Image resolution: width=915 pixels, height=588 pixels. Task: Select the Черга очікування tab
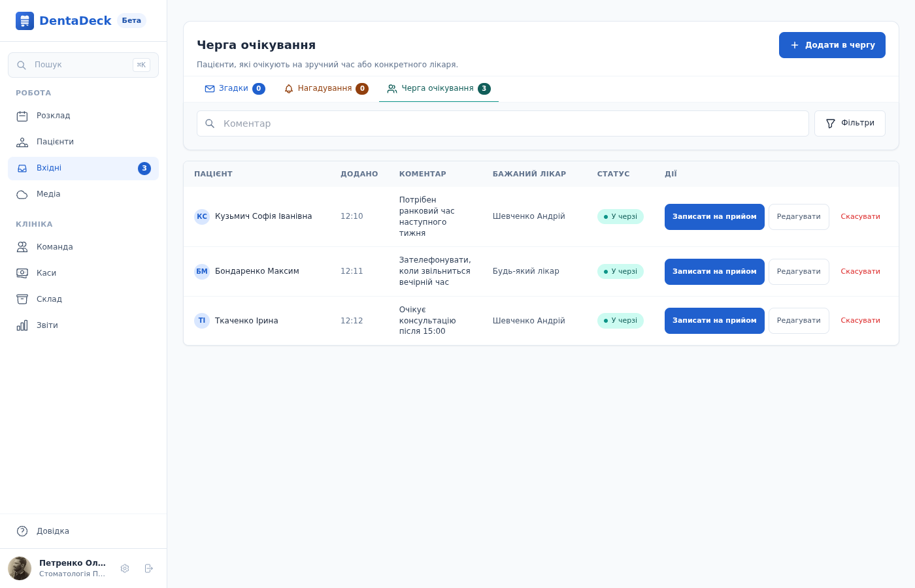click(x=439, y=89)
